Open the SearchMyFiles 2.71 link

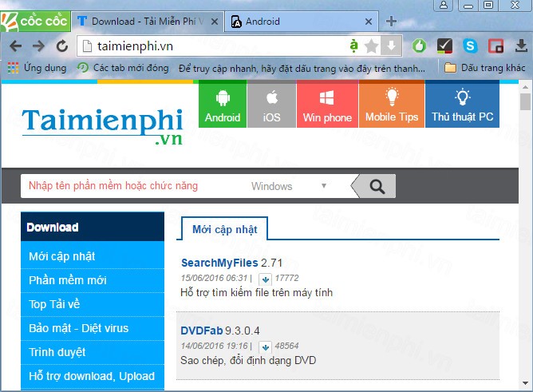click(x=232, y=263)
